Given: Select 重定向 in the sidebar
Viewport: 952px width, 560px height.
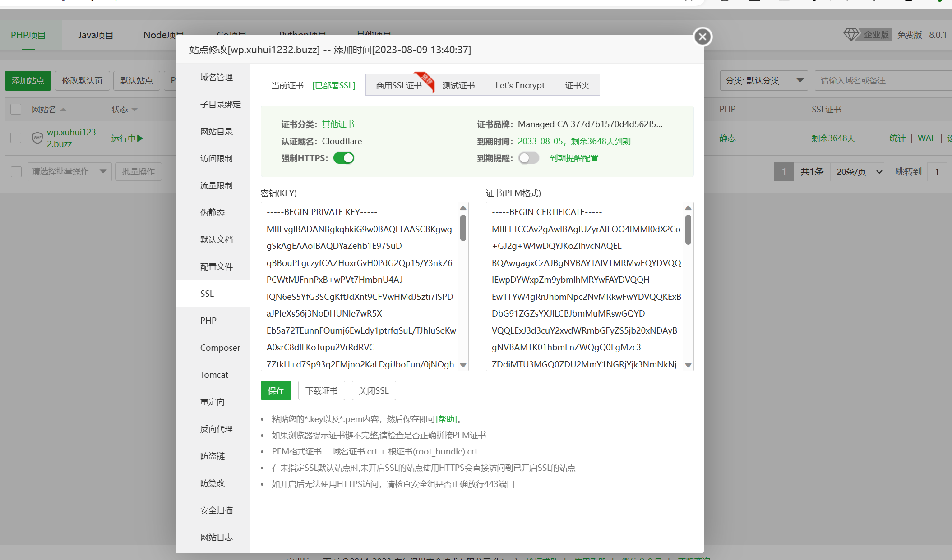Looking at the screenshot, I should tap(213, 402).
